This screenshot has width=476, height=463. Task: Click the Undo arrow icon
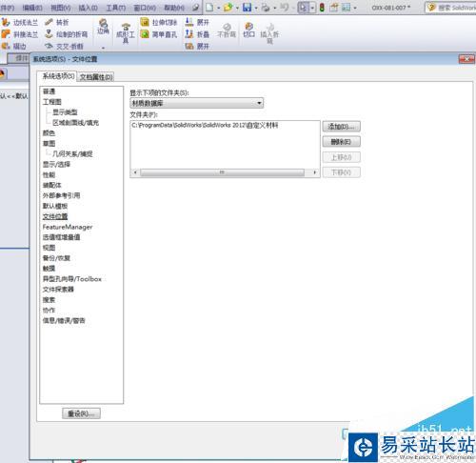coord(285,7)
